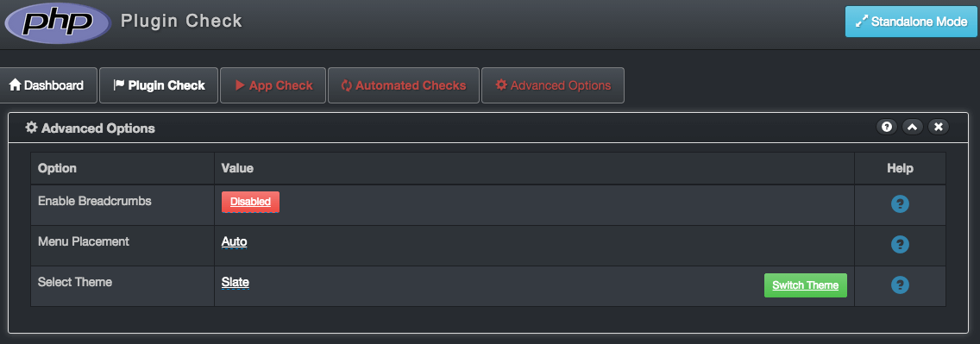This screenshot has width=980, height=344.
Task: Click the Plugin Check header title
Action: [x=181, y=22]
